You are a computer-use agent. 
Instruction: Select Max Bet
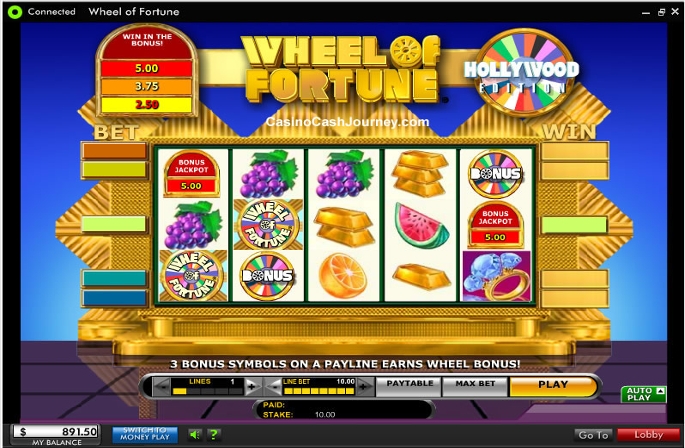[x=475, y=385]
